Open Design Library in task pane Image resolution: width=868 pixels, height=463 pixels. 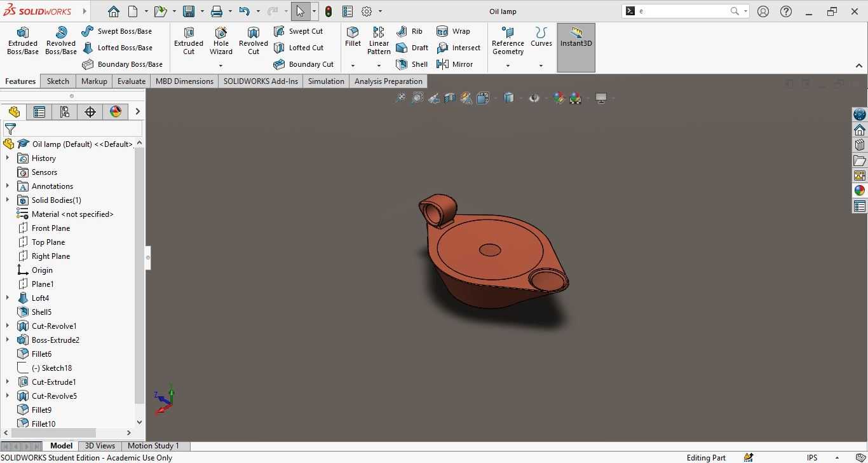click(x=860, y=145)
